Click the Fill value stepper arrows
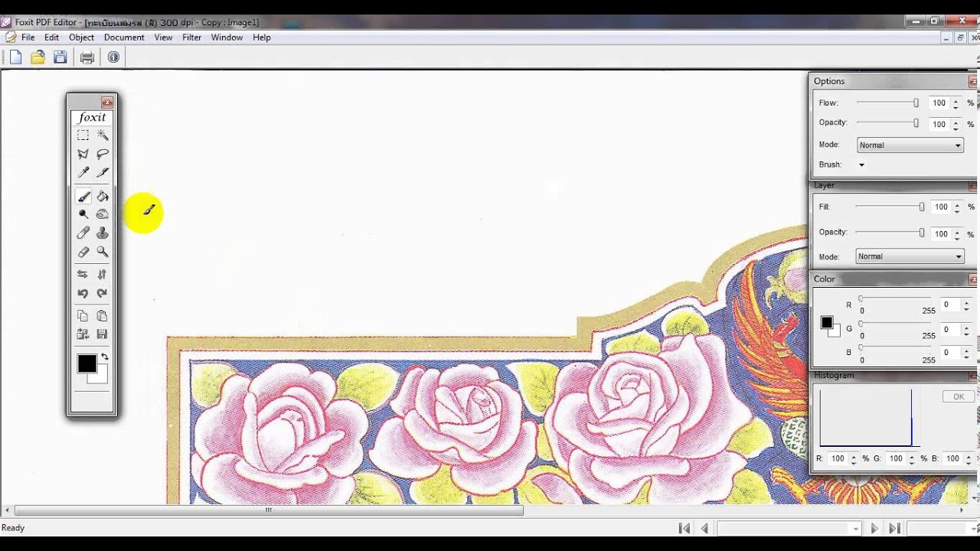 pyautogui.click(x=958, y=207)
